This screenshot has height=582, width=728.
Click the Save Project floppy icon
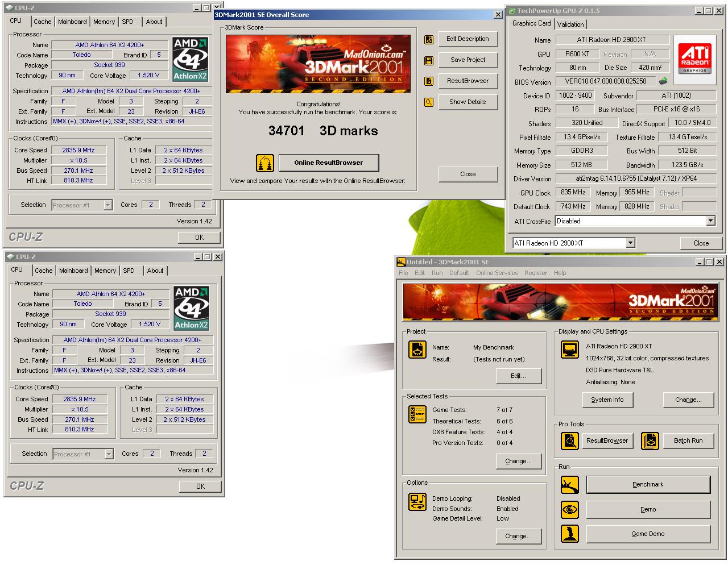coord(429,60)
